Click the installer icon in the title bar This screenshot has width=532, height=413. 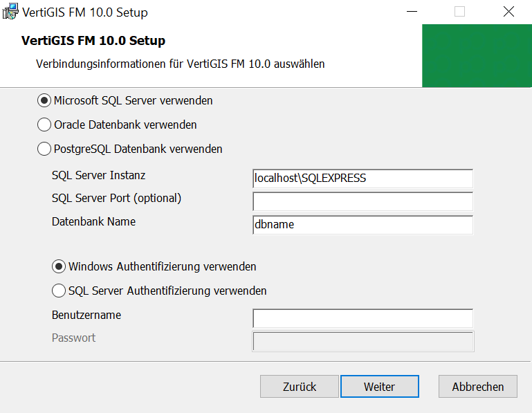point(10,12)
